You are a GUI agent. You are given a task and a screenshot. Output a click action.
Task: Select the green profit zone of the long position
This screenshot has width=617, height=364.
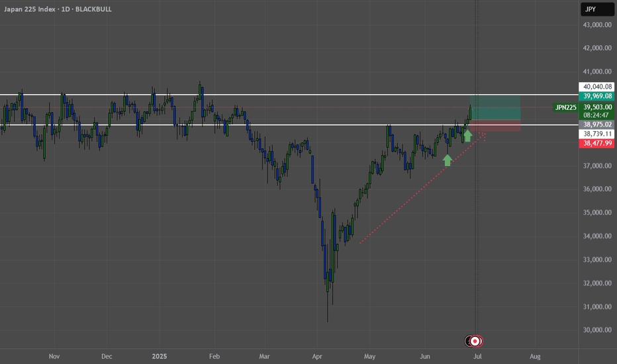[x=495, y=108]
